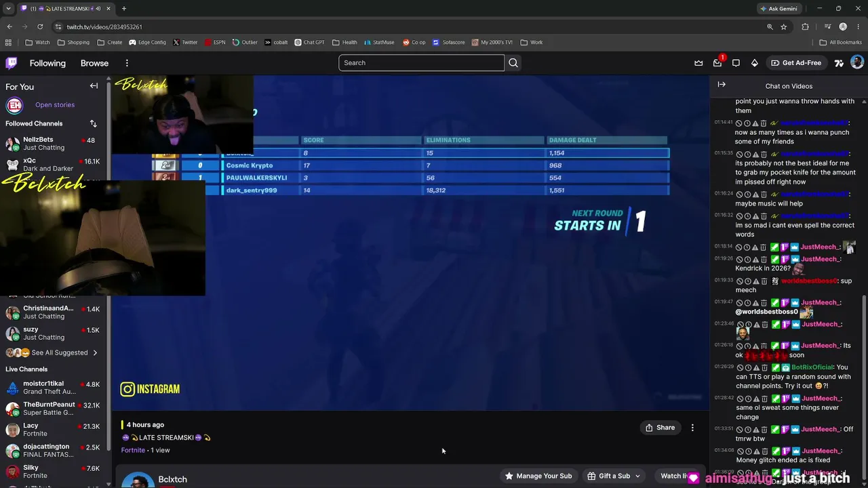Open the All Bookmarks folder
868x488 pixels.
[x=840, y=42]
